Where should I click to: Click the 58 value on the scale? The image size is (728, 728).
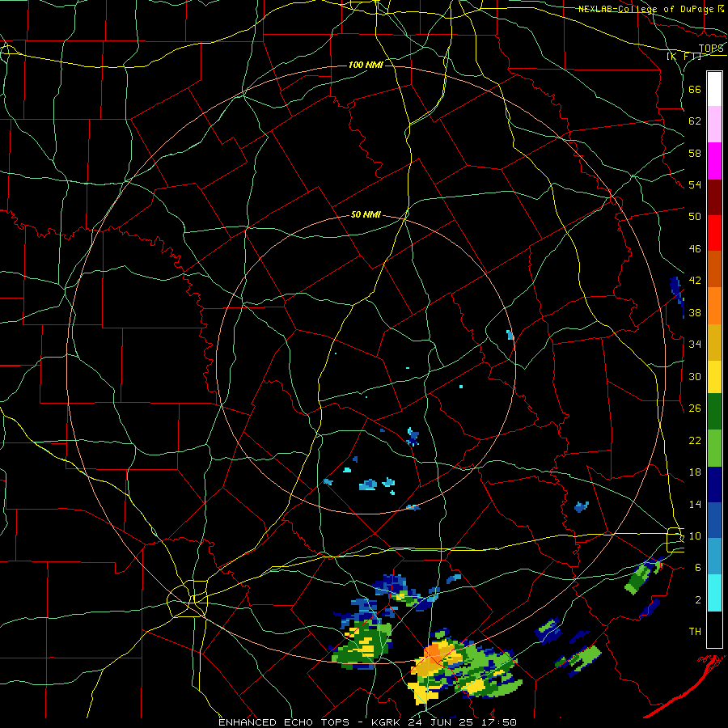[695, 153]
